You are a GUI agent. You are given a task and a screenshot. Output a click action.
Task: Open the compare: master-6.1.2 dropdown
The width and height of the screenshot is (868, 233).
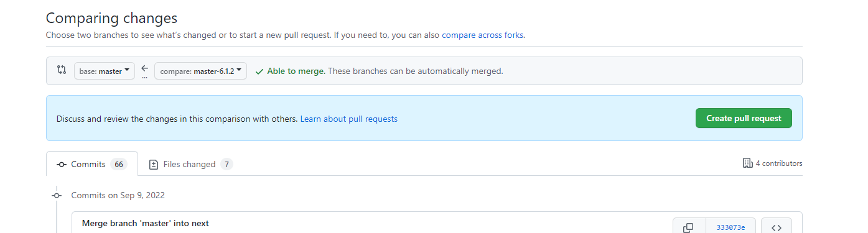click(x=200, y=71)
